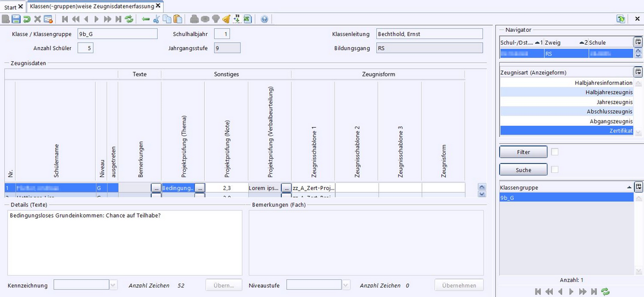Select Jahreszeugnis in Zeugnisart list
This screenshot has height=297, width=644.
(x=567, y=101)
